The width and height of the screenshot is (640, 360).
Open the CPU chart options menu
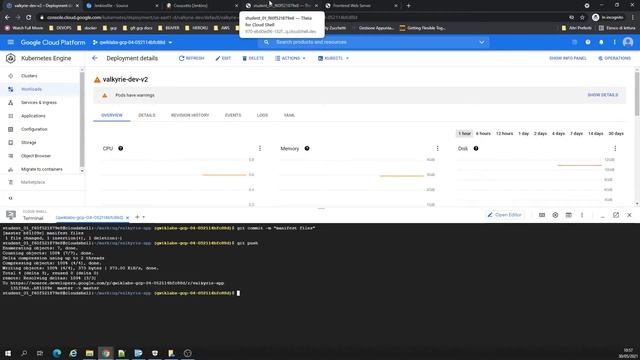point(260,149)
